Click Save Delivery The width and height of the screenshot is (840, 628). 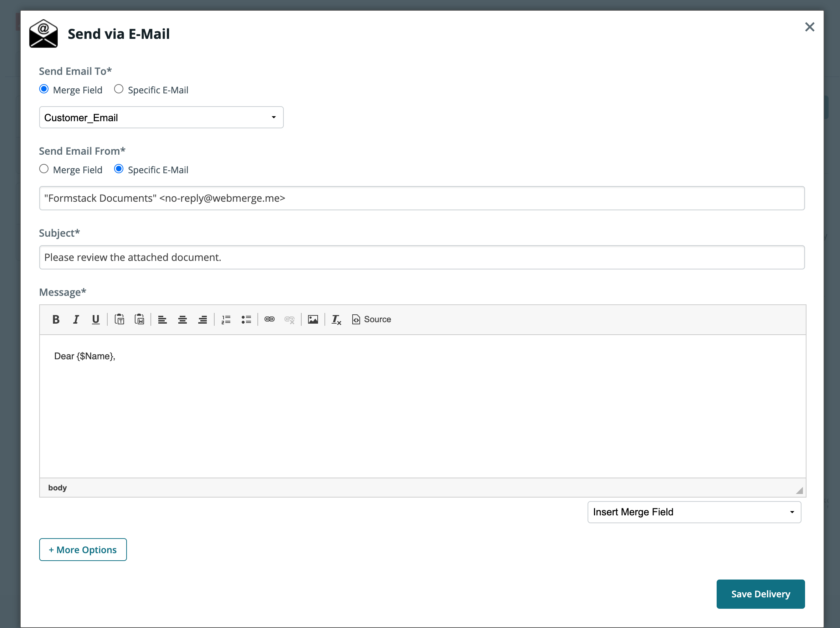point(760,594)
